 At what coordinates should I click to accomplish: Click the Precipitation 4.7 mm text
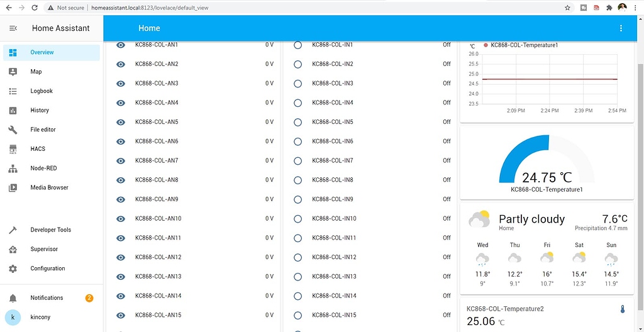[601, 228]
